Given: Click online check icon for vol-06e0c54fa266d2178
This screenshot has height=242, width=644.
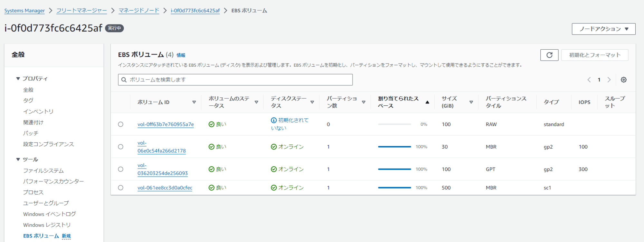Looking at the screenshot, I should (274, 147).
